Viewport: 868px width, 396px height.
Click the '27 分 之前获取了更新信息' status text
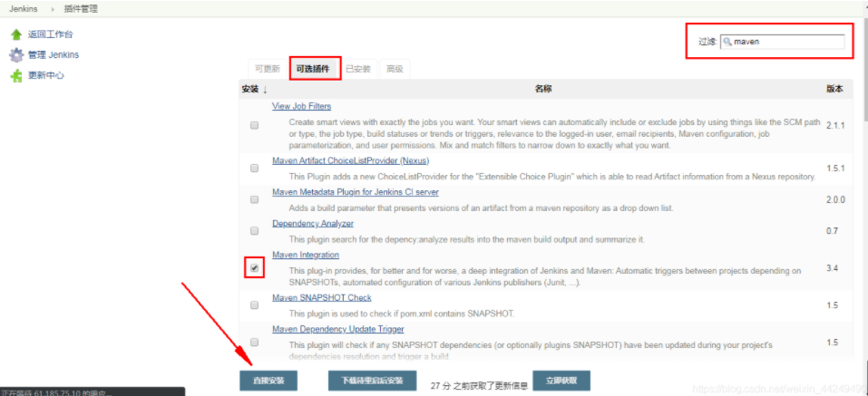pyautogui.click(x=478, y=386)
